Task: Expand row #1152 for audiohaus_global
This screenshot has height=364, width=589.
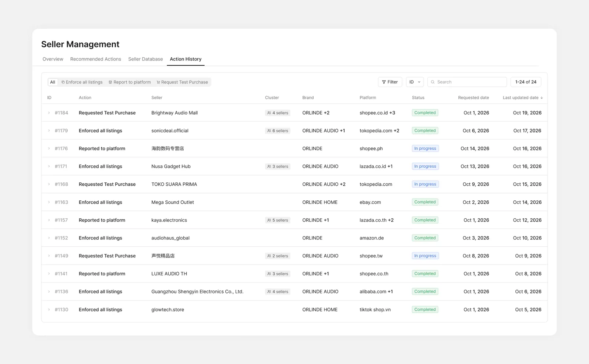Action: click(49, 238)
